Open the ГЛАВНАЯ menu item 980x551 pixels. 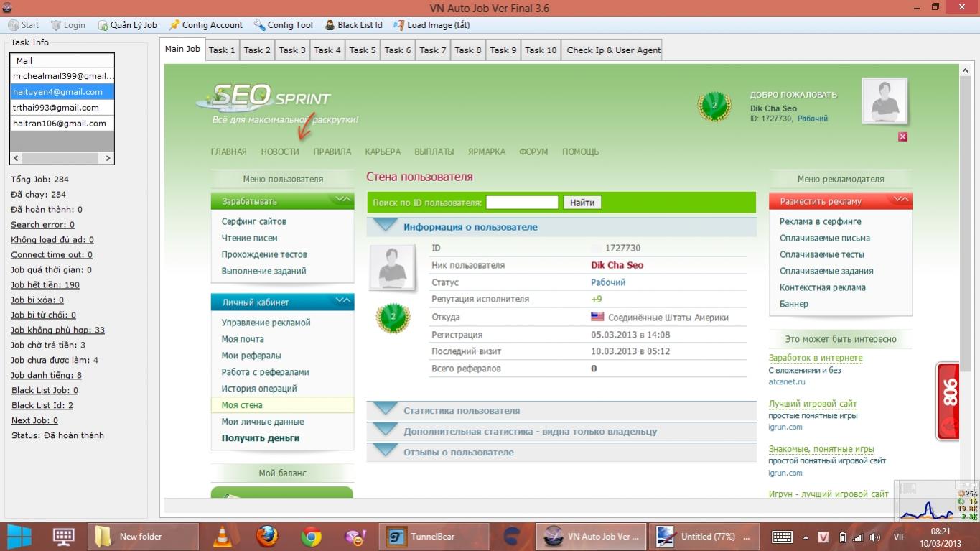point(228,152)
